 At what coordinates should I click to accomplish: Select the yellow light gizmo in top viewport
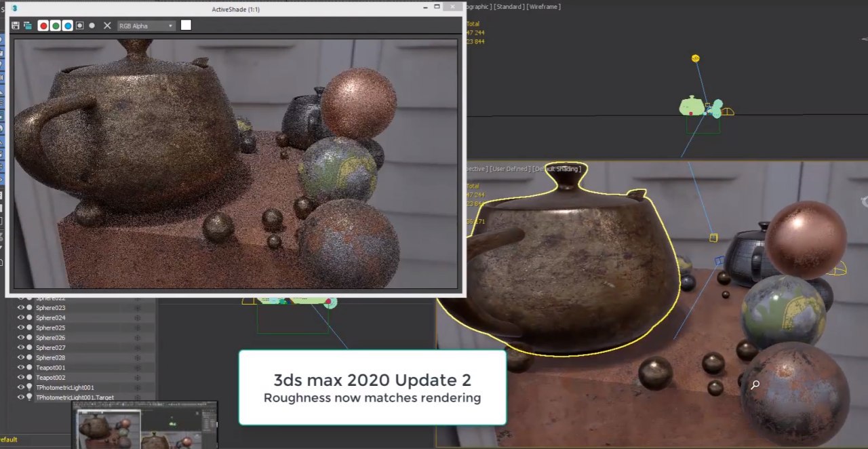[x=695, y=58]
